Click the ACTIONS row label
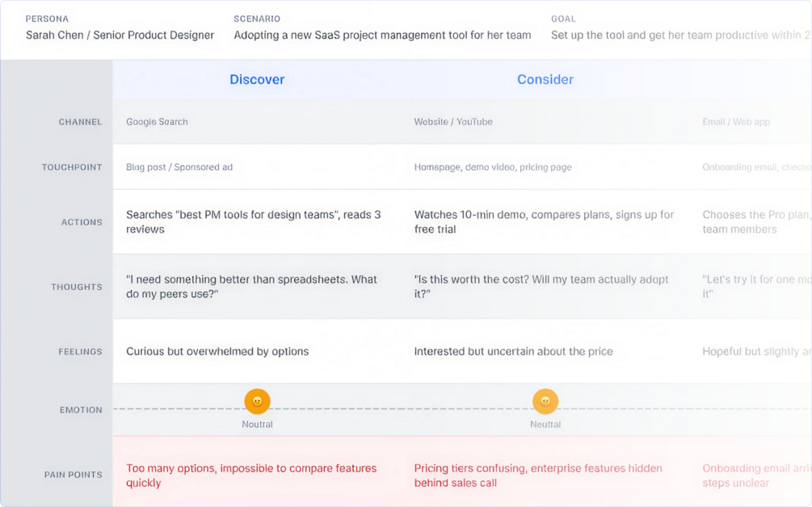Image resolution: width=812 pixels, height=507 pixels. click(x=82, y=222)
